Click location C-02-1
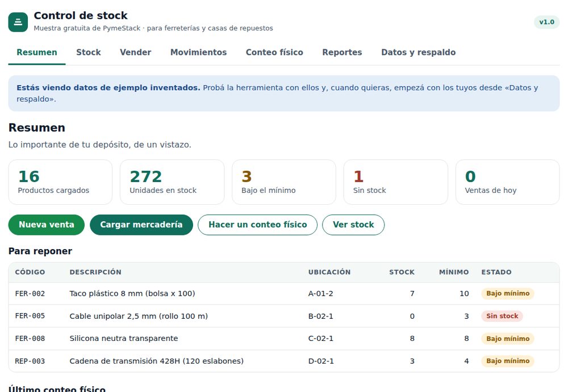The height and width of the screenshot is (392, 568). tap(320, 339)
